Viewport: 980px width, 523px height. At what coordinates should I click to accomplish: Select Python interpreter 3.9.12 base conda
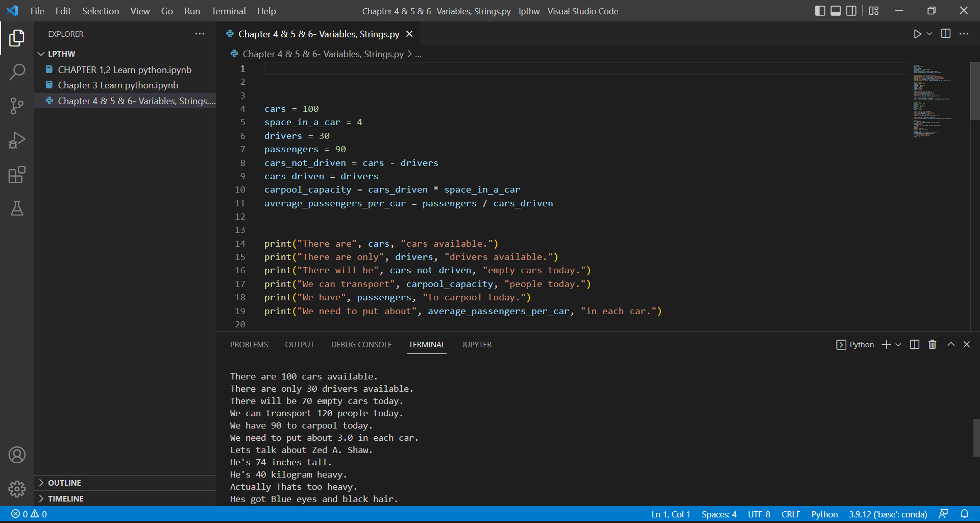click(x=888, y=514)
